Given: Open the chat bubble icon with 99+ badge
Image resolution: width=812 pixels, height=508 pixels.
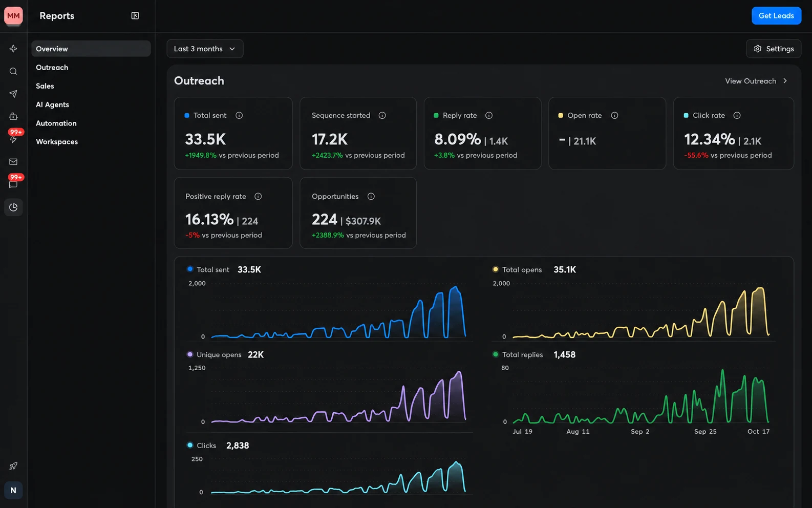Looking at the screenshot, I should pyautogui.click(x=13, y=184).
